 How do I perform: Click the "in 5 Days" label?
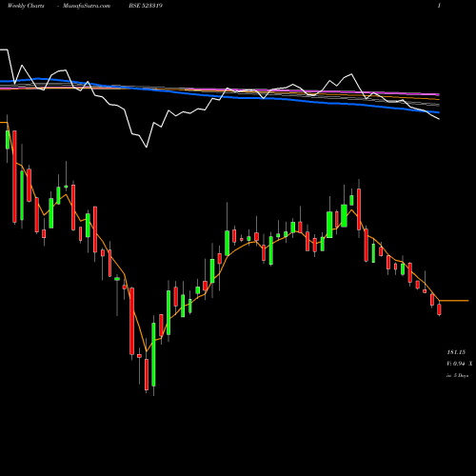click(458, 375)
